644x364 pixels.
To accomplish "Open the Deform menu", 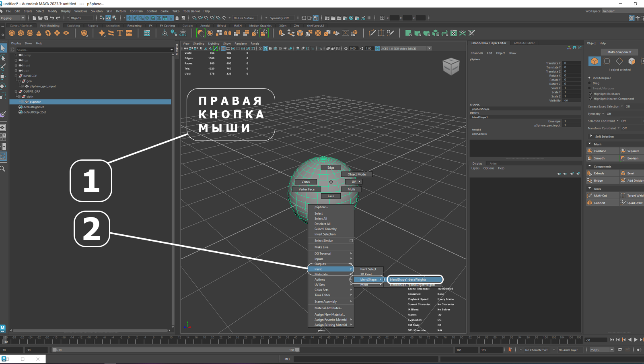I will click(x=121, y=11).
